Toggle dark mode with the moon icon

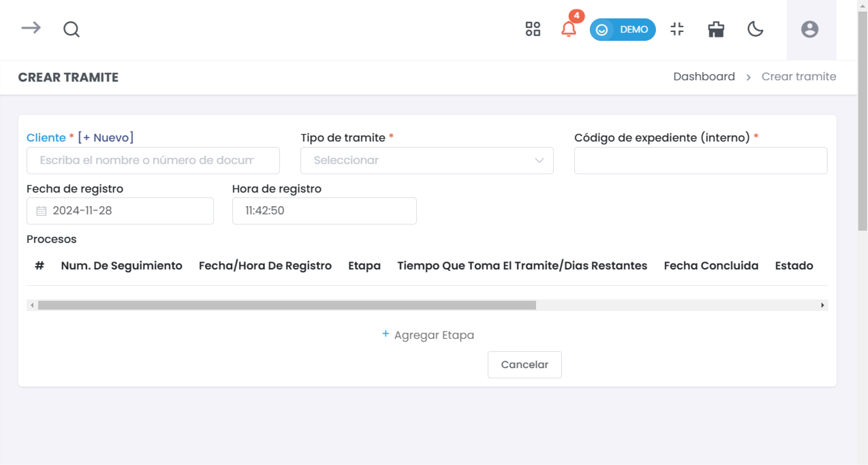coord(755,29)
